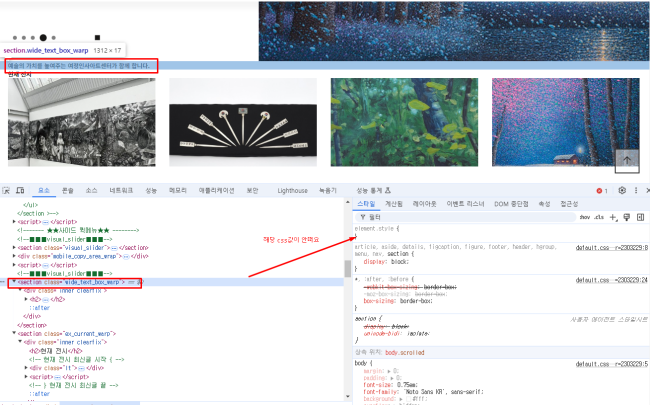The image size is (650, 405).
Task: Expand body padding shorthand triangle
Action: coord(392,378)
